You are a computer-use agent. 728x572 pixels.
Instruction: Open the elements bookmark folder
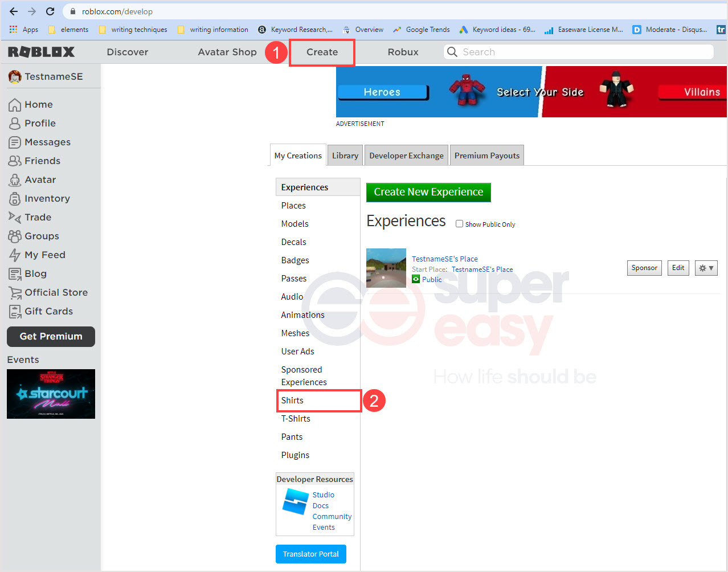[68, 29]
